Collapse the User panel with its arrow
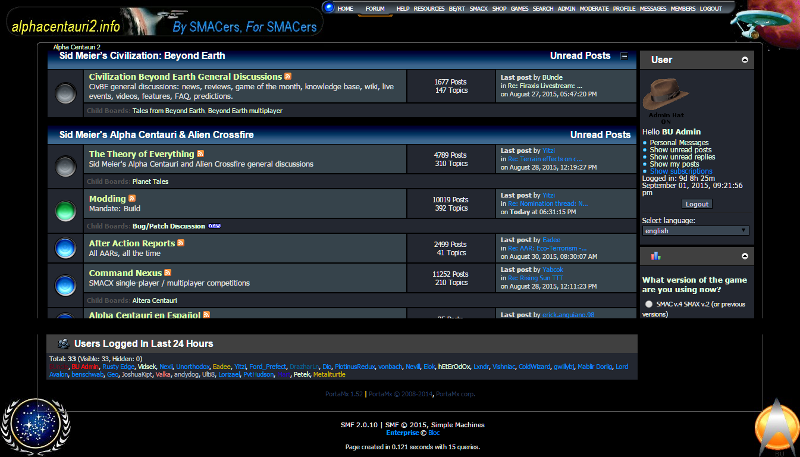Image resolution: width=800 pixels, height=457 pixels. click(x=746, y=60)
